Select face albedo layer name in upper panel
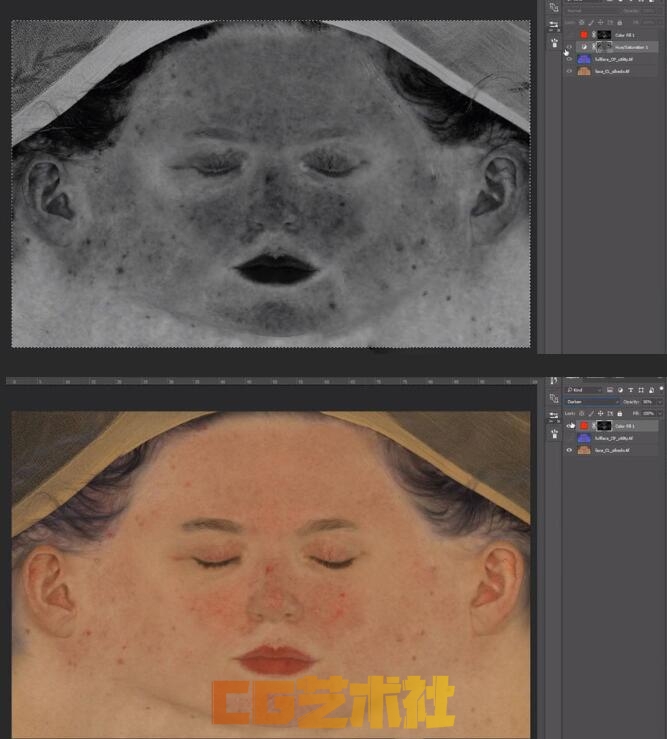 click(611, 72)
